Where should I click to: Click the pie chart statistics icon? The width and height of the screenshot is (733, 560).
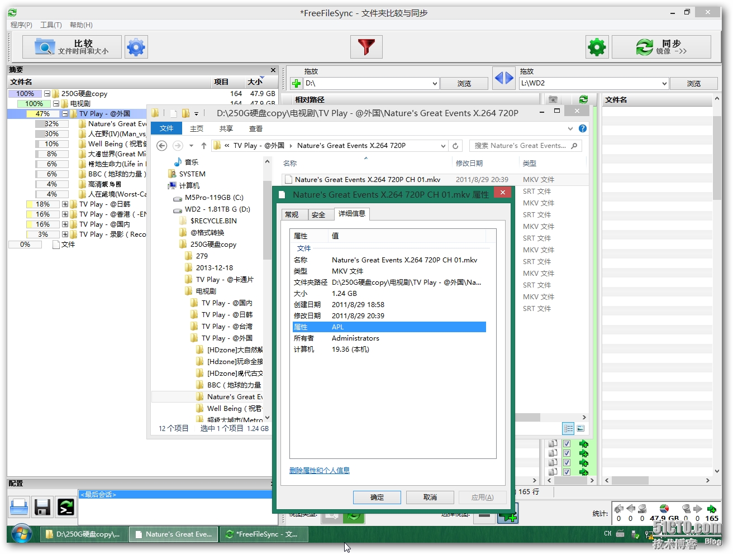point(664,509)
